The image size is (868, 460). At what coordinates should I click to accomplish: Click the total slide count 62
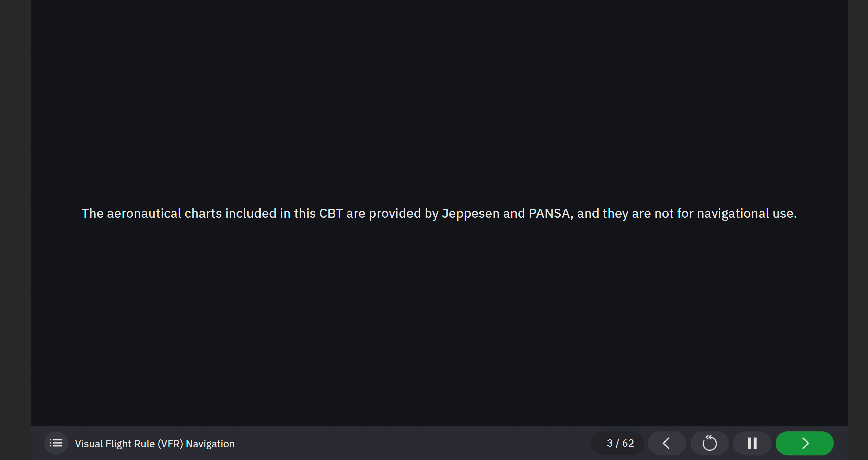tap(628, 443)
